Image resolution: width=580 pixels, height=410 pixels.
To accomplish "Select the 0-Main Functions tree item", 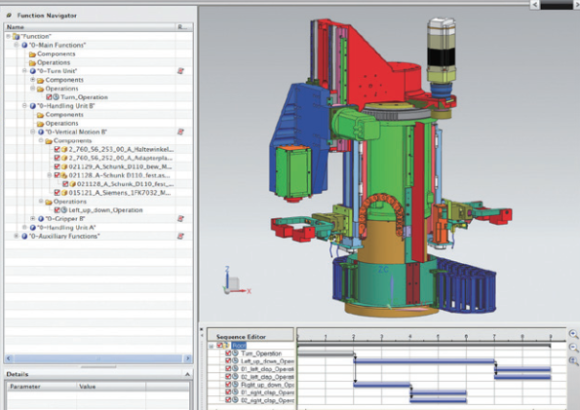I will point(57,45).
